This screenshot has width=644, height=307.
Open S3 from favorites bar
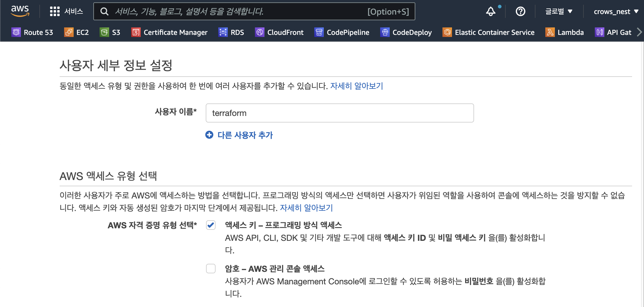coord(110,32)
